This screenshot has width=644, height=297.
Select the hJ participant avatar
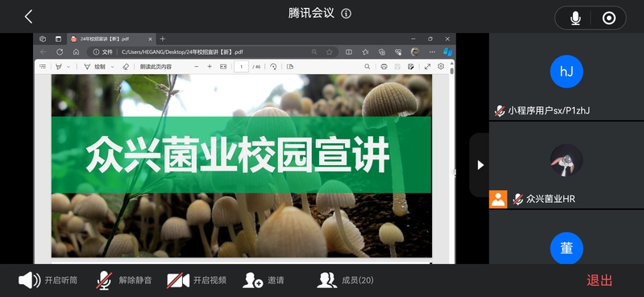click(567, 72)
